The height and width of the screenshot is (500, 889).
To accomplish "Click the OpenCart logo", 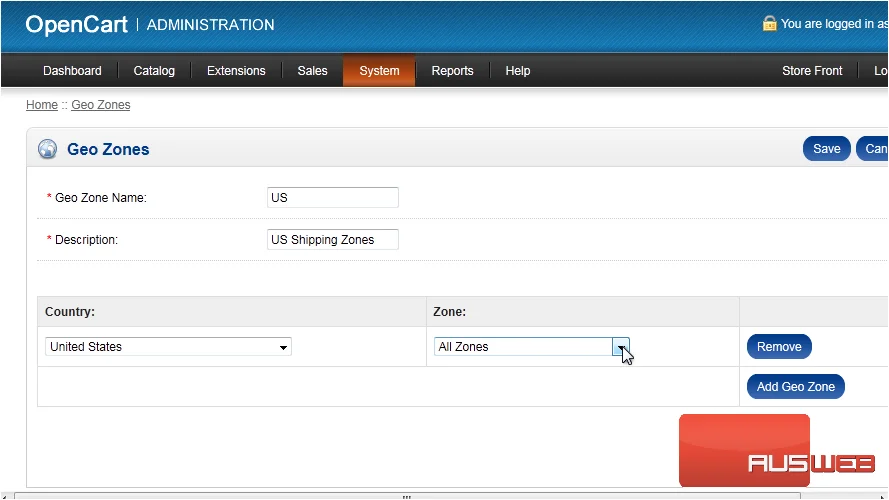I will [x=77, y=25].
